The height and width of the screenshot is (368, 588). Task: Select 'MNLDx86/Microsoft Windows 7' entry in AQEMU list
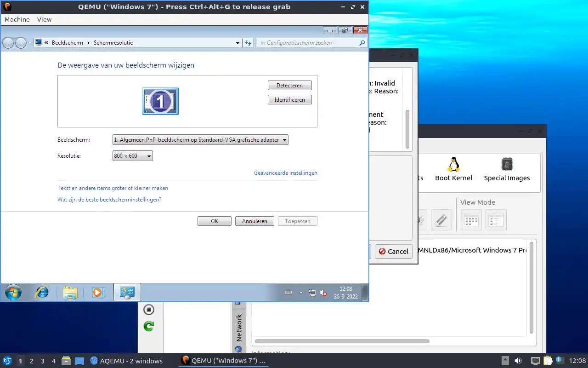pos(472,250)
